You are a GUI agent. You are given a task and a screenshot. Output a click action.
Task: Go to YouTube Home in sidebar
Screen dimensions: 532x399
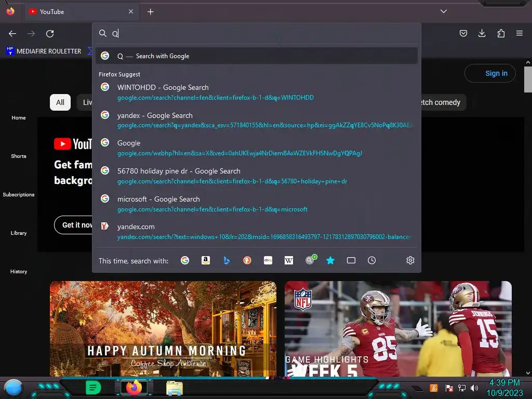[x=18, y=117]
